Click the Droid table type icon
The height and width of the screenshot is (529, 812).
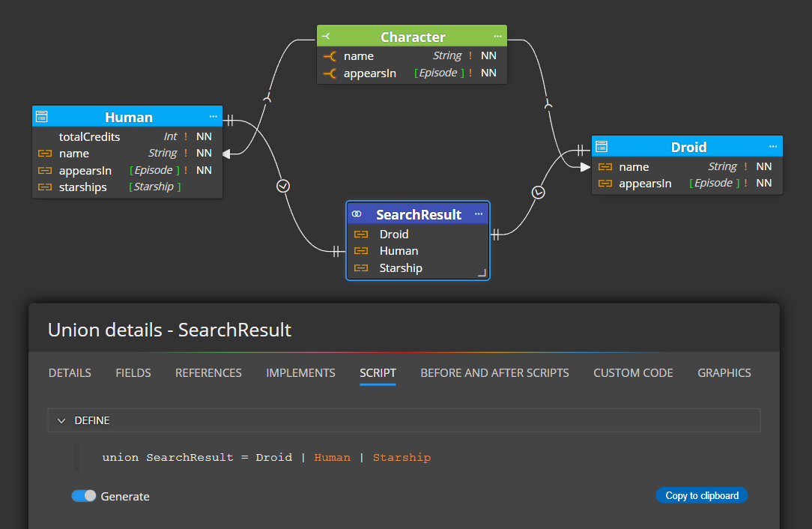point(602,147)
